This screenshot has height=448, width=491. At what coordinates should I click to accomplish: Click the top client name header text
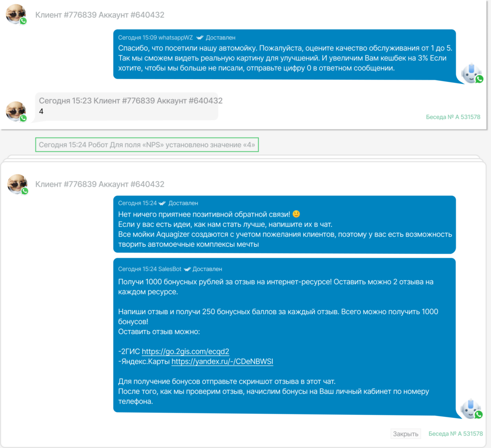pos(100,15)
